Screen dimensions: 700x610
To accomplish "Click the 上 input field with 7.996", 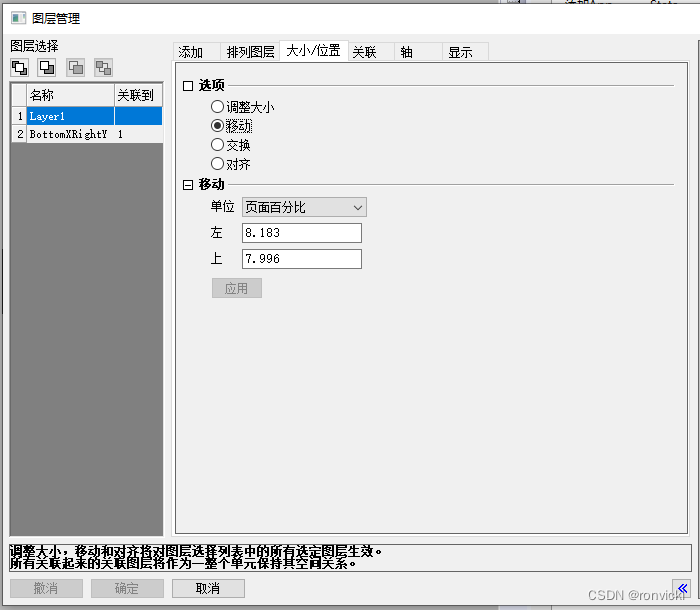I will [302, 259].
